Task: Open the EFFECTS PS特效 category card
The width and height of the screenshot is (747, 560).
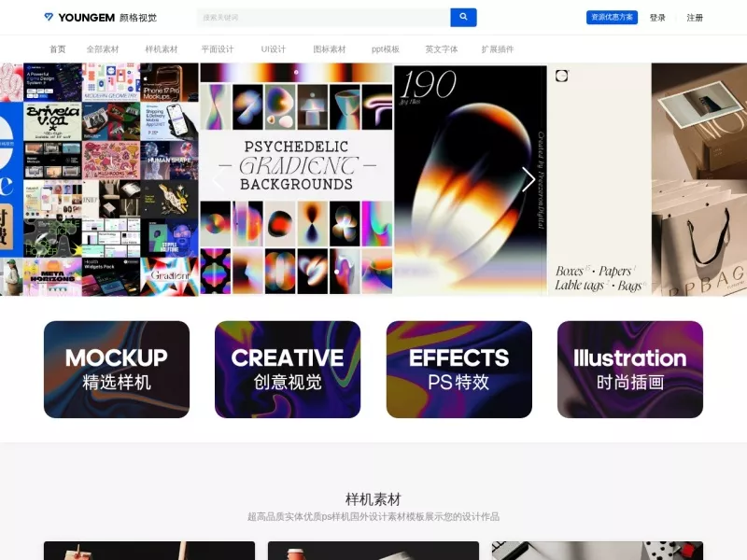Action: [459, 370]
